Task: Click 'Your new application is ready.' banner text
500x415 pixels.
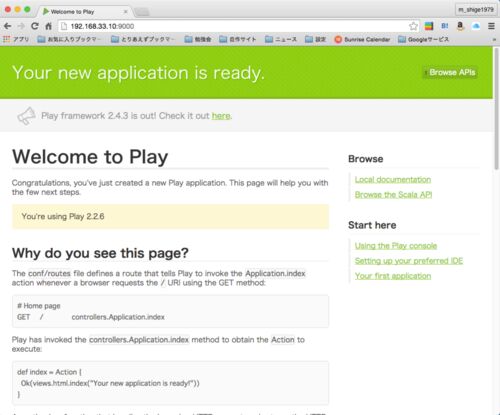Action: [138, 73]
